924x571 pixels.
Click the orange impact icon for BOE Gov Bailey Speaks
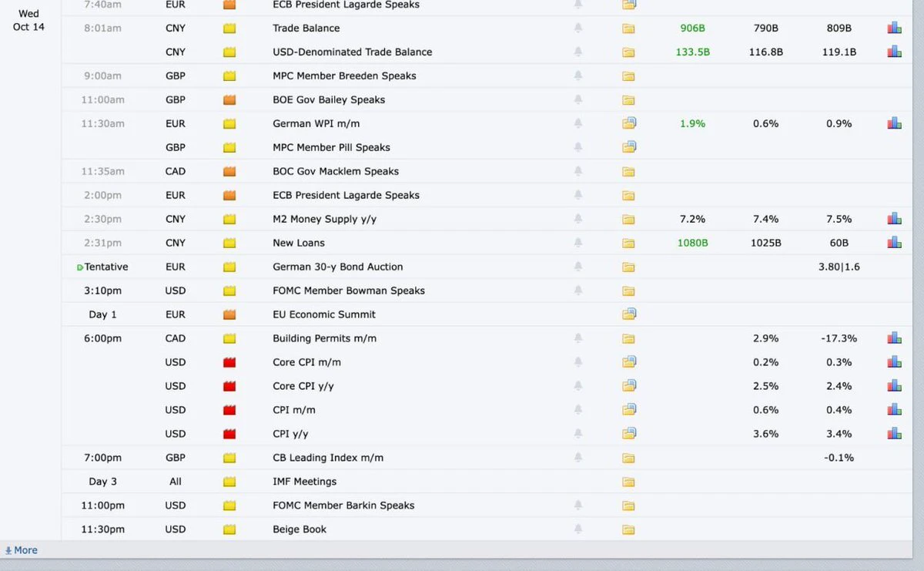click(x=229, y=99)
